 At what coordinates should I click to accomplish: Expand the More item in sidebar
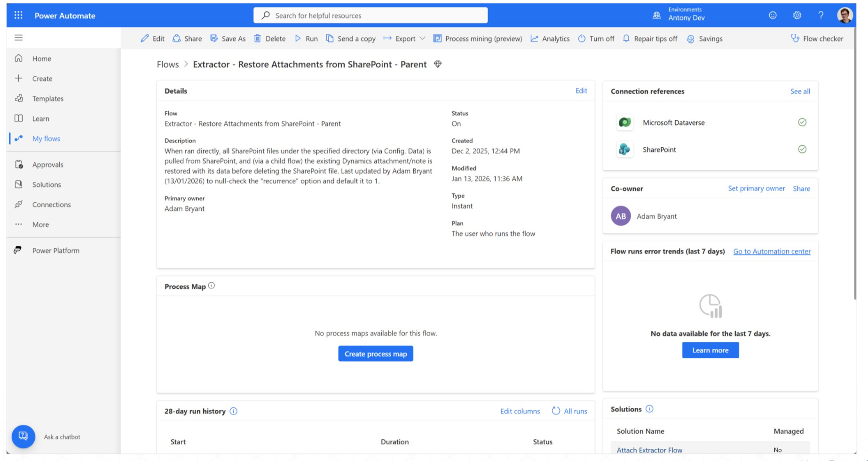[40, 224]
